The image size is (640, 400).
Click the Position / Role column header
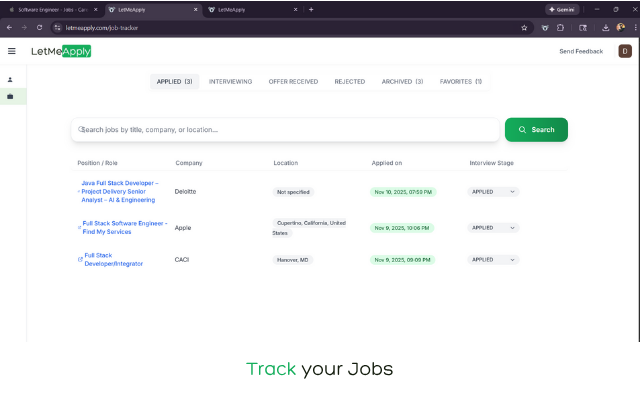pos(97,163)
